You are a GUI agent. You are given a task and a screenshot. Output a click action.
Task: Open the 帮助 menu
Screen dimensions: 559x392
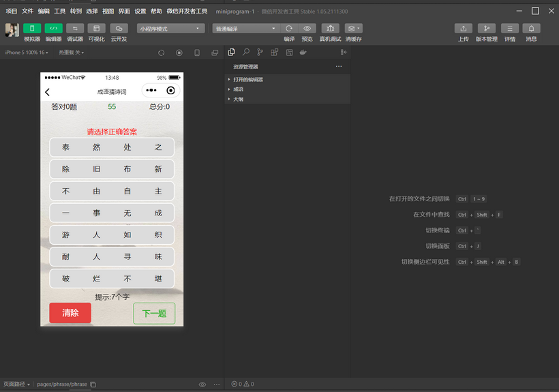click(156, 11)
